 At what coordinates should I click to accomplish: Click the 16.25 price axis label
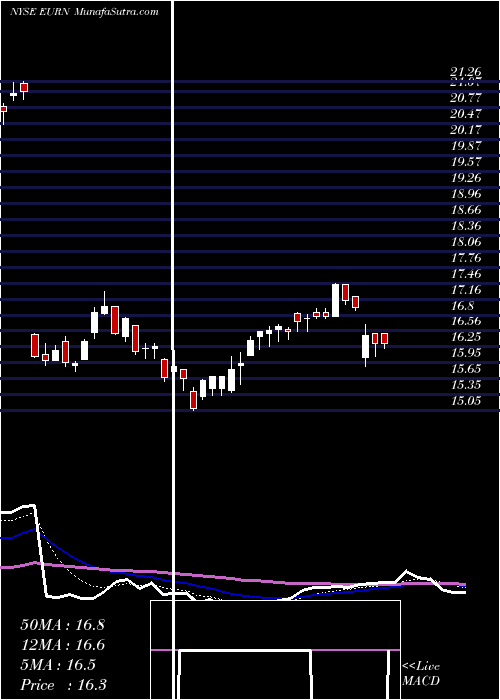[x=466, y=337]
